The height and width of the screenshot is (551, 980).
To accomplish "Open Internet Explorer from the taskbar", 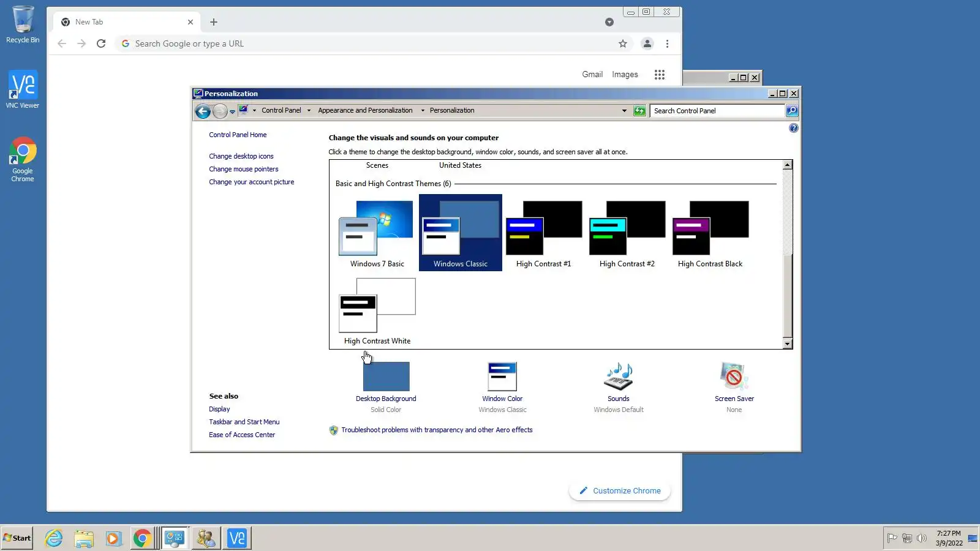I will point(54,538).
